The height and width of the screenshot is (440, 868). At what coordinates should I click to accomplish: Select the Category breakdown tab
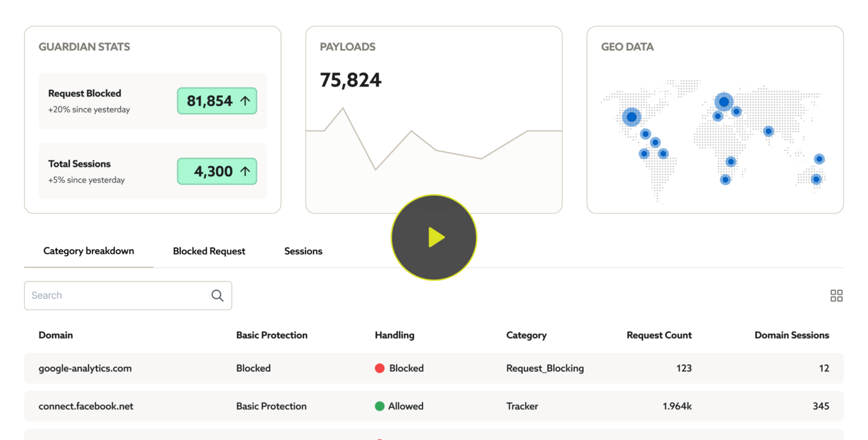tap(88, 251)
